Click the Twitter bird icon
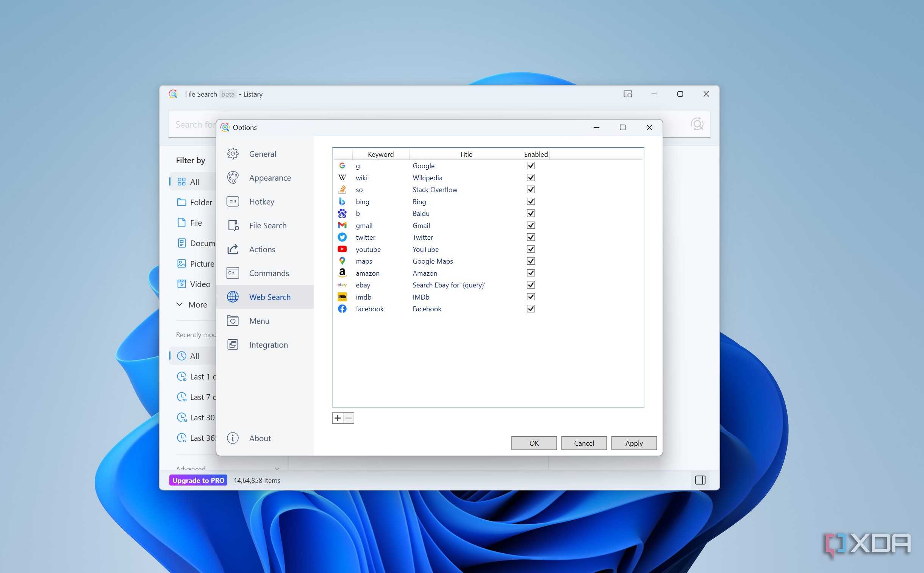 pyautogui.click(x=342, y=237)
